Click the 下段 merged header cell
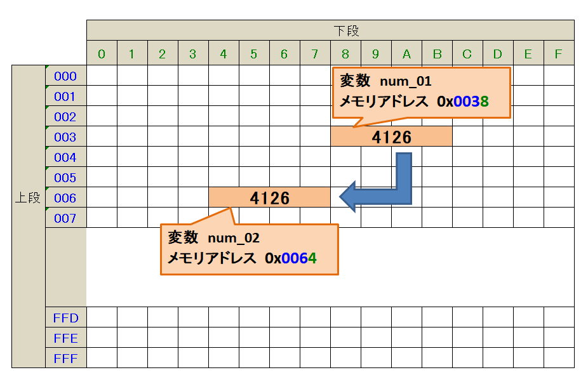The width and height of the screenshot is (588, 377). tap(330, 30)
